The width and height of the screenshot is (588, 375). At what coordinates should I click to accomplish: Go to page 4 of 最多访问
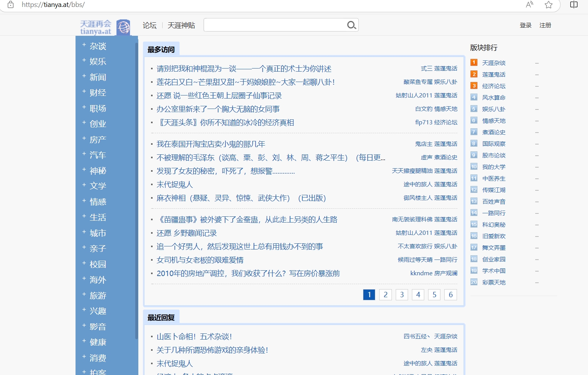[x=418, y=295]
